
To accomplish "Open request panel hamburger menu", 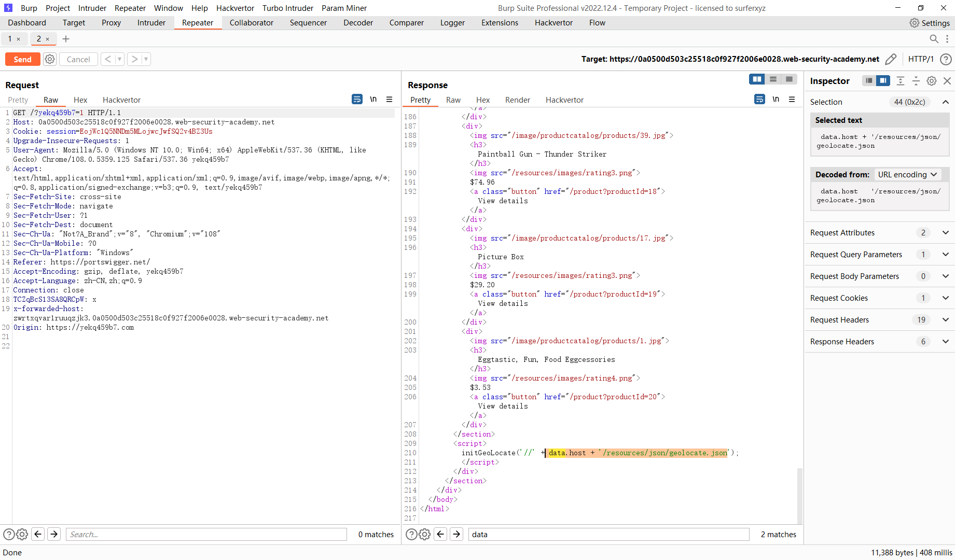I will (x=390, y=99).
